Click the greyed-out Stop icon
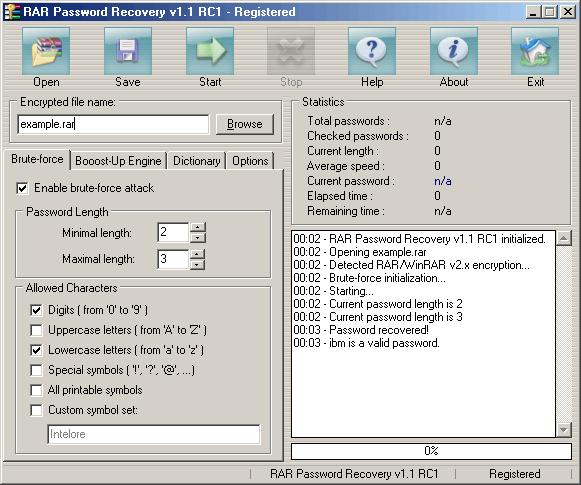The width and height of the screenshot is (581, 485). [291, 51]
